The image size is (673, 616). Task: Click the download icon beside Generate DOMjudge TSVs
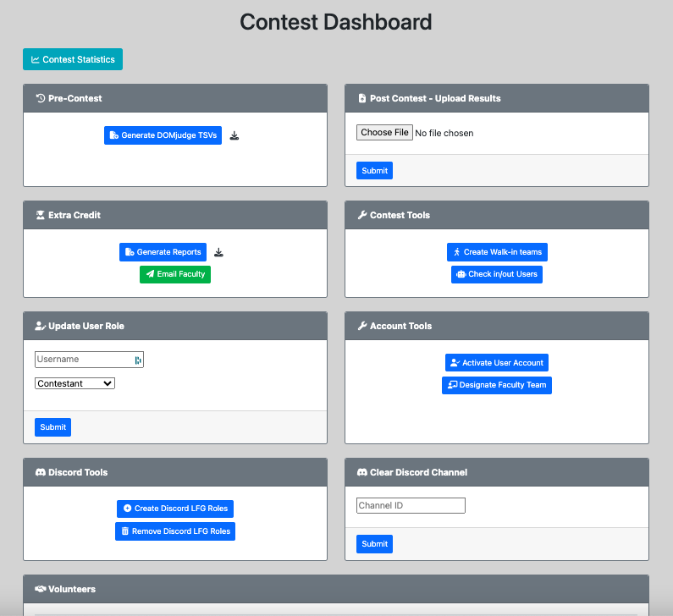click(x=234, y=135)
